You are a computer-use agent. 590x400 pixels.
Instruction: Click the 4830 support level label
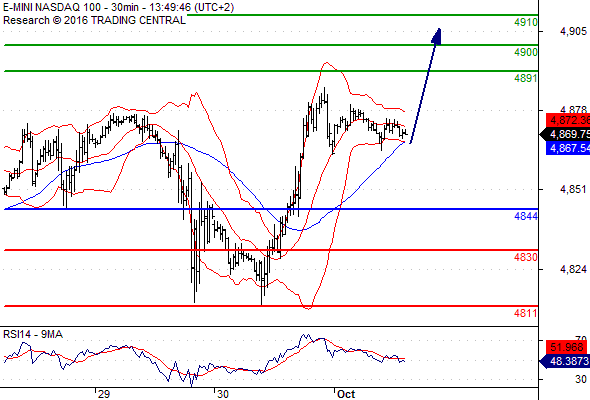pos(526,257)
